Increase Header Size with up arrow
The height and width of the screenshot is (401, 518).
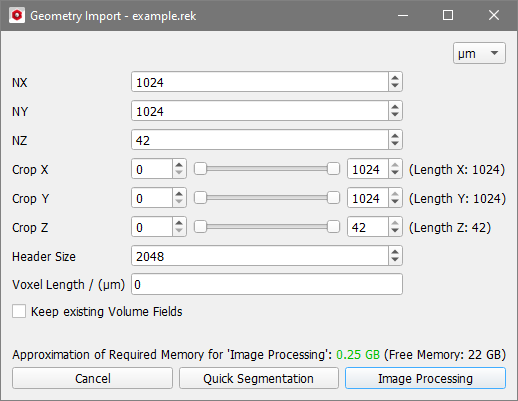[395, 252]
